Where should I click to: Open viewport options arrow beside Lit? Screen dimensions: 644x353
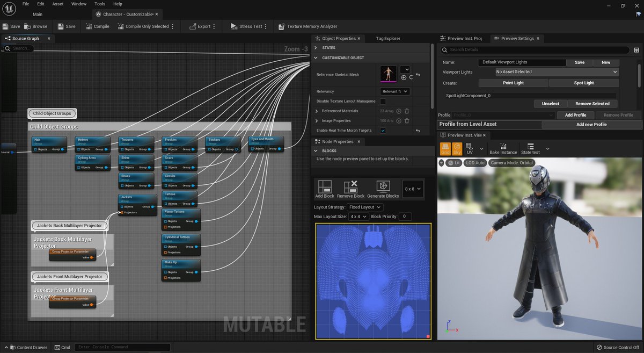coord(442,163)
